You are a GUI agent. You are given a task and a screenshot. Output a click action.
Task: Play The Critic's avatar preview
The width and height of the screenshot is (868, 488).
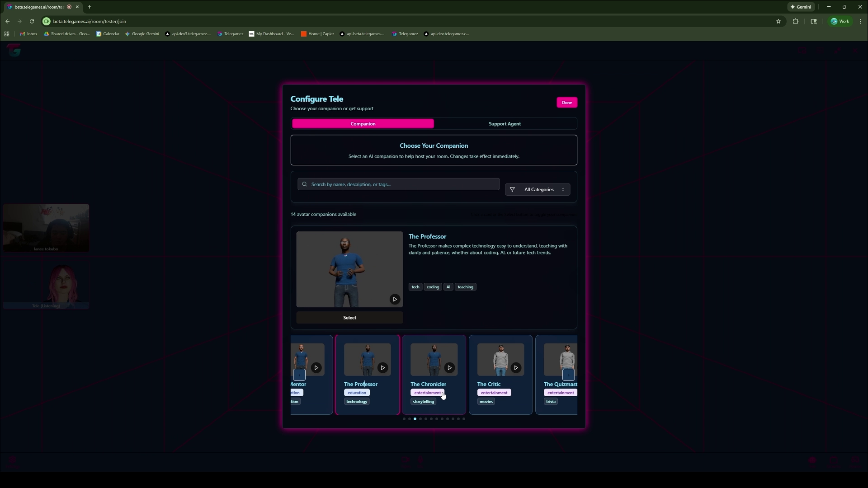[x=516, y=368]
